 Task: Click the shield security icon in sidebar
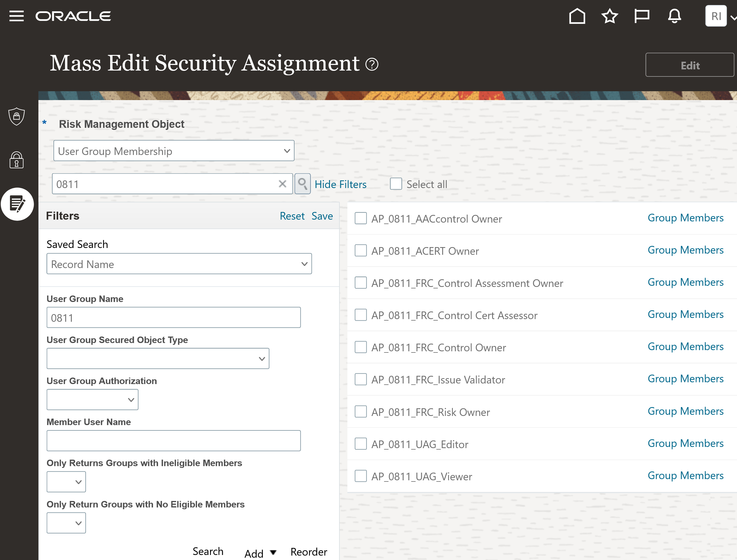pyautogui.click(x=16, y=116)
